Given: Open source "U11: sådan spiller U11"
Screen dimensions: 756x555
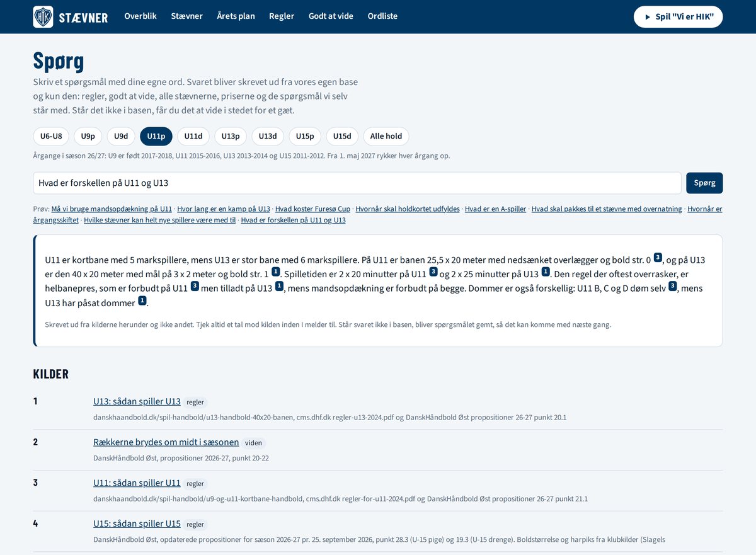Looking at the screenshot, I should tap(137, 483).
